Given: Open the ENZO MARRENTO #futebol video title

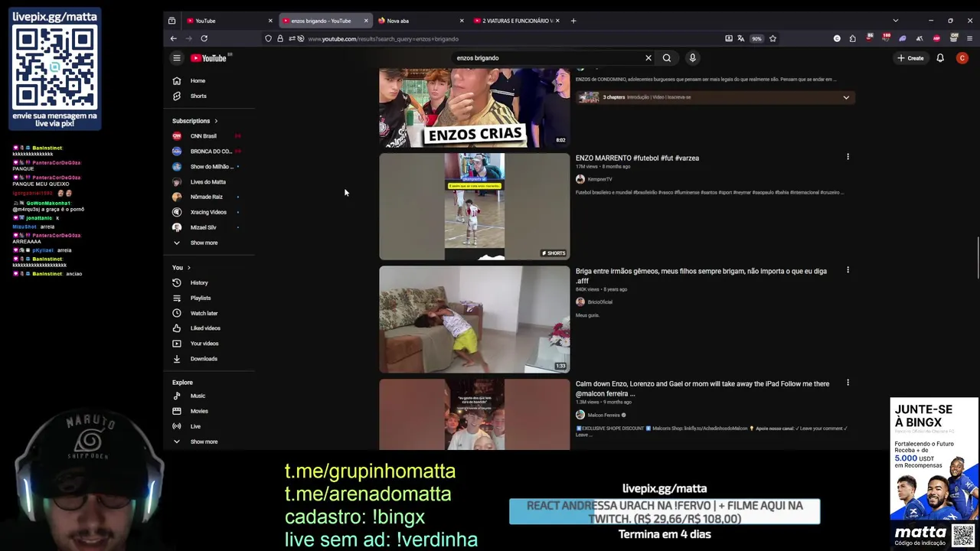Looking at the screenshot, I should 637,158.
